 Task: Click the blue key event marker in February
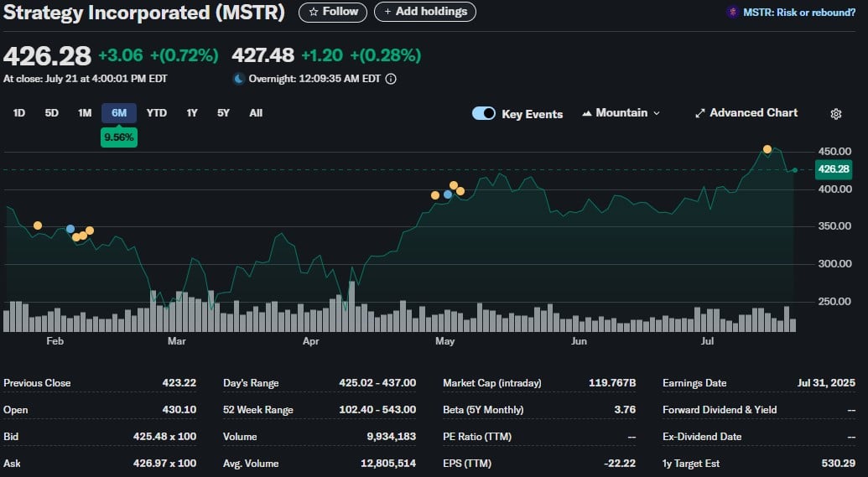70,229
